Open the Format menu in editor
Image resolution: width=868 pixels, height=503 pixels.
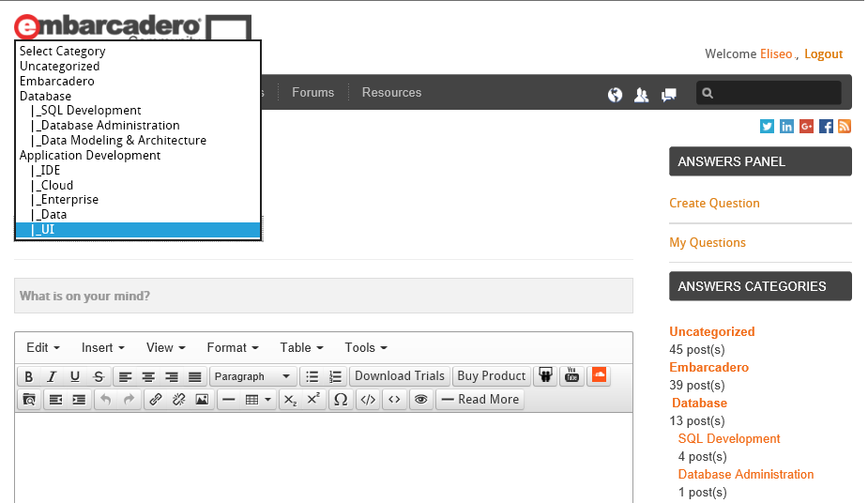click(232, 347)
